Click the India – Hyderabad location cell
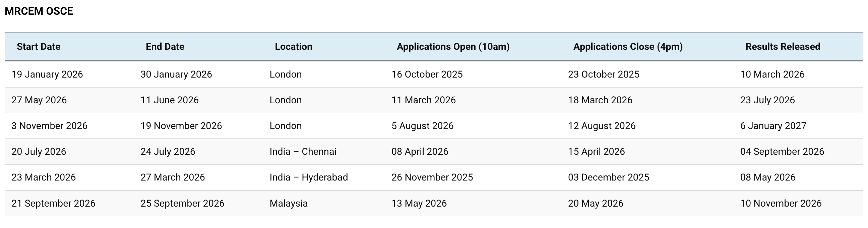The width and height of the screenshot is (868, 228). [308, 177]
